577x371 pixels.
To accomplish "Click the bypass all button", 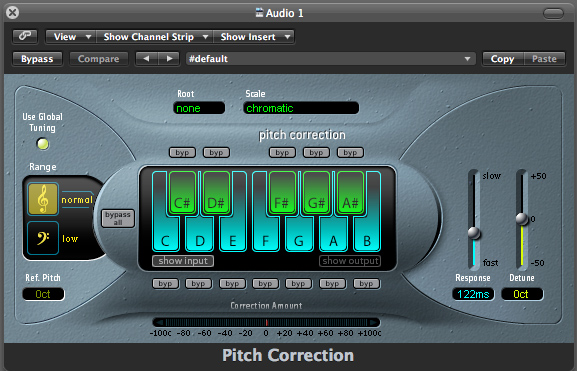I will 118,218.
